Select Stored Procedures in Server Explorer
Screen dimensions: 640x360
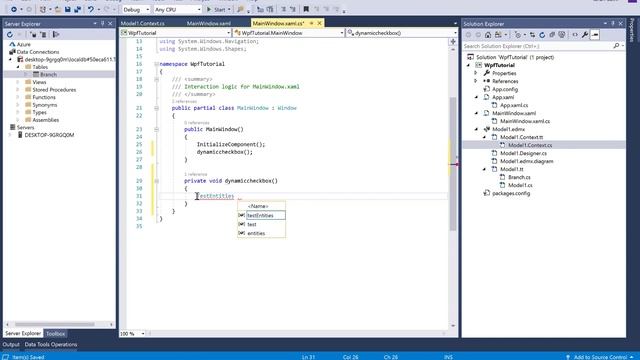[x=54, y=89]
